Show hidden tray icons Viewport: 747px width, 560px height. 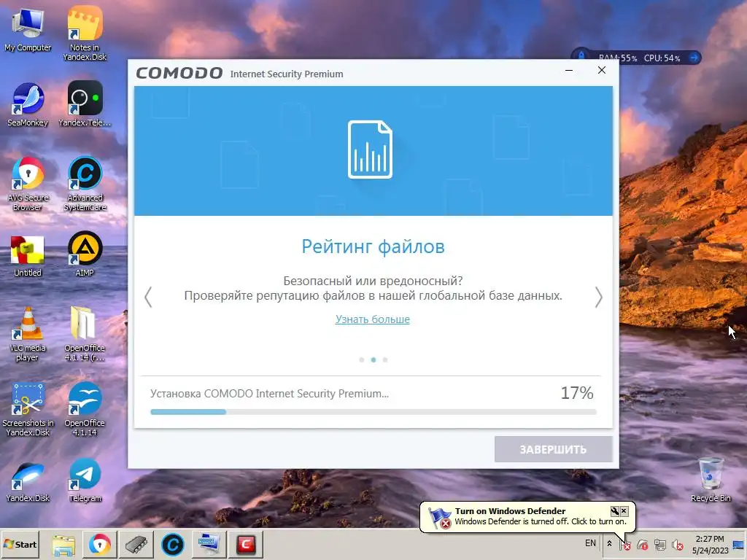click(x=609, y=543)
